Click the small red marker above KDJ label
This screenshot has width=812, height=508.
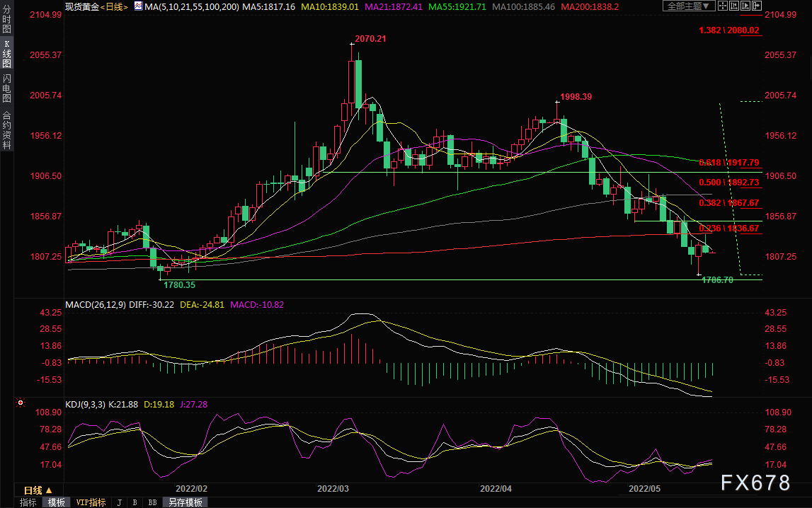click(x=20, y=403)
